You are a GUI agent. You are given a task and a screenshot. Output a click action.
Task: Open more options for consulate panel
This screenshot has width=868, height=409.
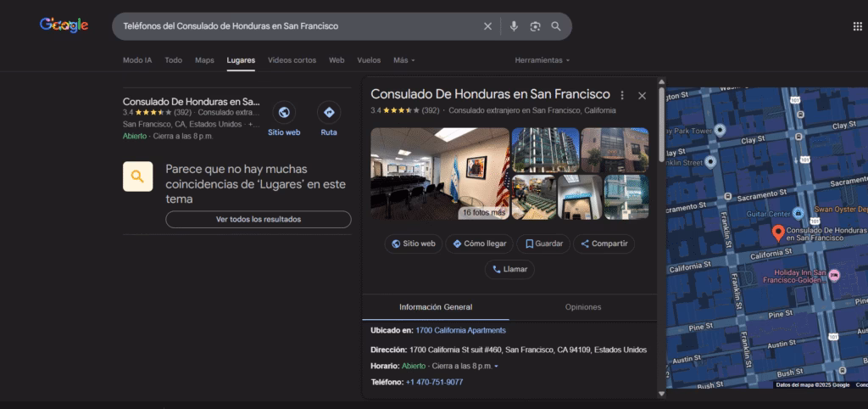tap(622, 95)
